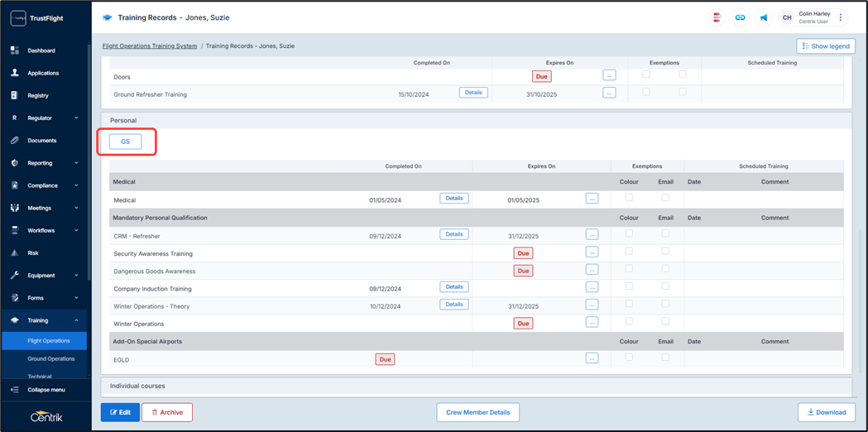This screenshot has width=868, height=432.
Task: Open Flight Operations Training System breadcrumb link
Action: (150, 46)
